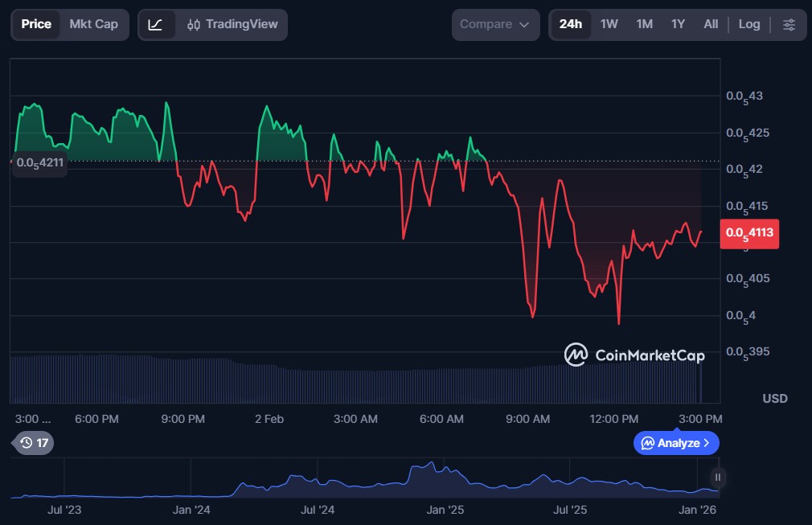Click the current price label 0.0₅4113

click(748, 233)
